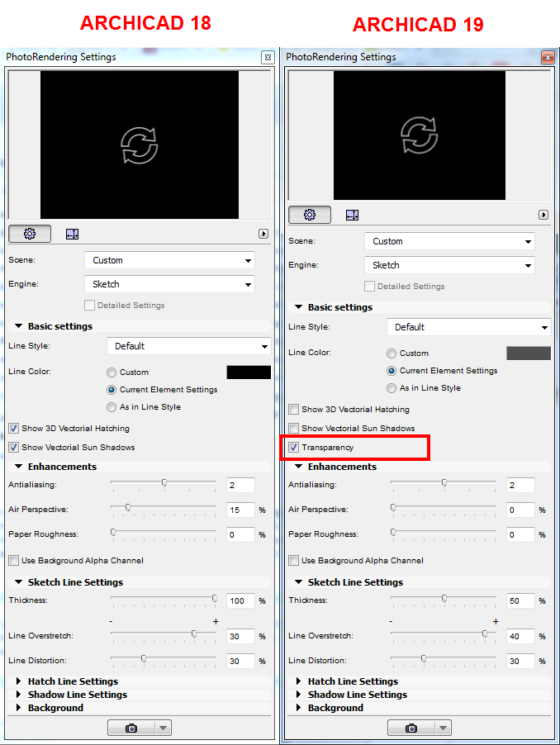Collapse Enhancements section in ARCHICAD 19
The width and height of the screenshot is (560, 745).
299,467
